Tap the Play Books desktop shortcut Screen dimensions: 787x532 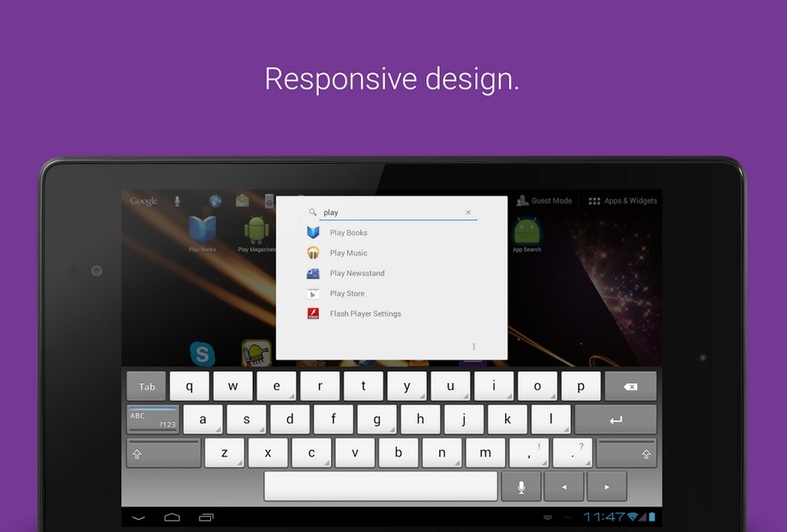202,232
